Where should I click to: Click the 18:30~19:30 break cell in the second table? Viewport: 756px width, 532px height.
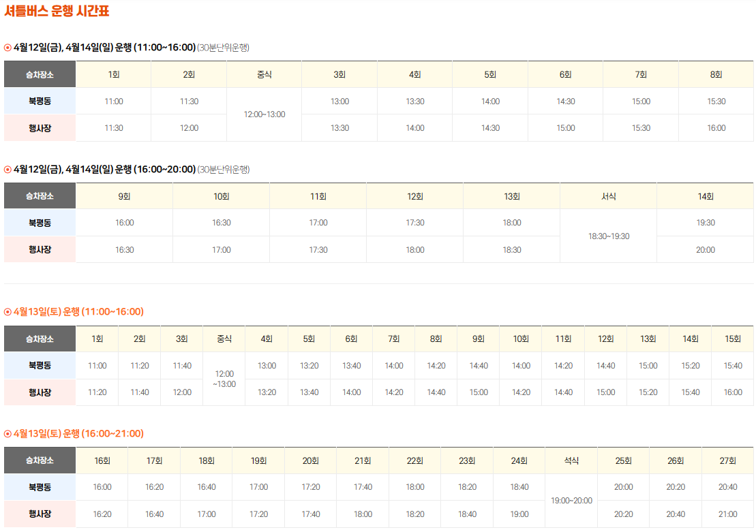(x=608, y=236)
